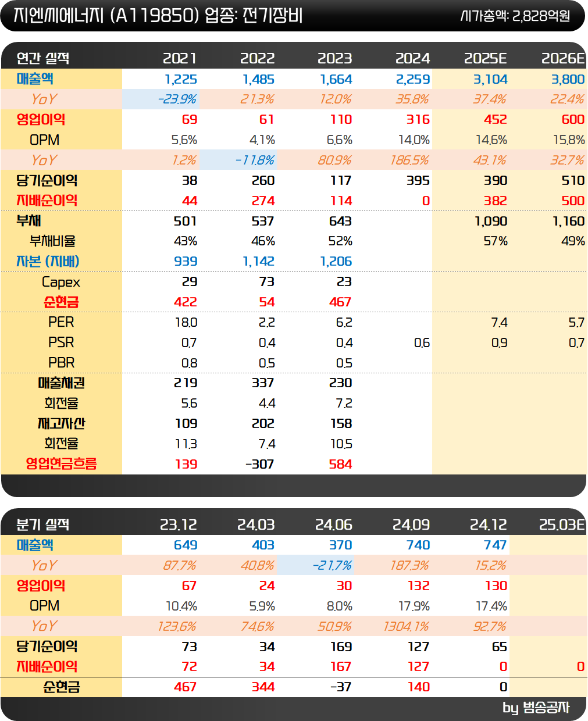588x721 pixels.
Task: Click the PBR row label
Action: click(x=61, y=363)
